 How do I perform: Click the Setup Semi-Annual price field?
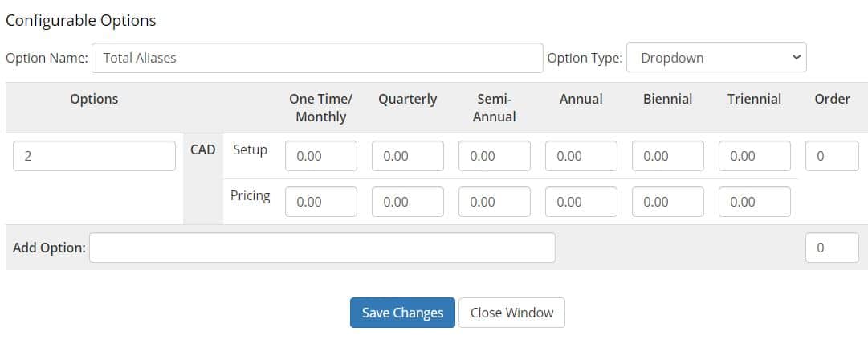coord(495,156)
